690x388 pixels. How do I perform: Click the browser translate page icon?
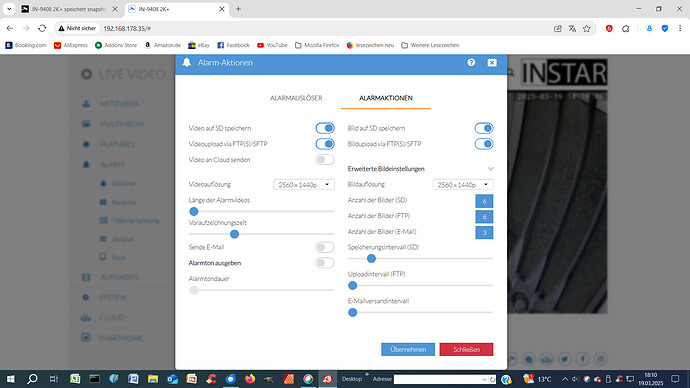point(572,29)
